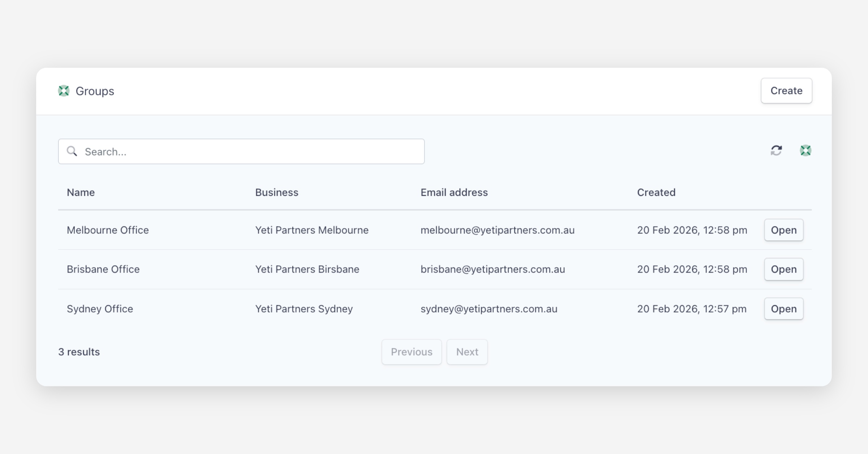Screen dimensions: 868x454
Task: Click the 3 results count text
Action: click(x=79, y=352)
